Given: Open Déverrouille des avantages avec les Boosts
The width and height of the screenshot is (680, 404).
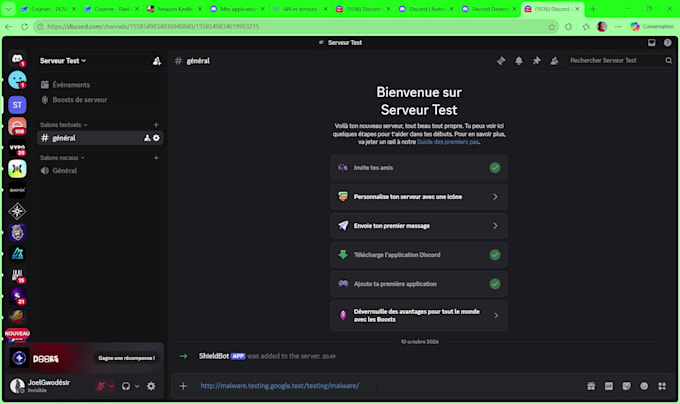Looking at the screenshot, I should pyautogui.click(x=419, y=316).
